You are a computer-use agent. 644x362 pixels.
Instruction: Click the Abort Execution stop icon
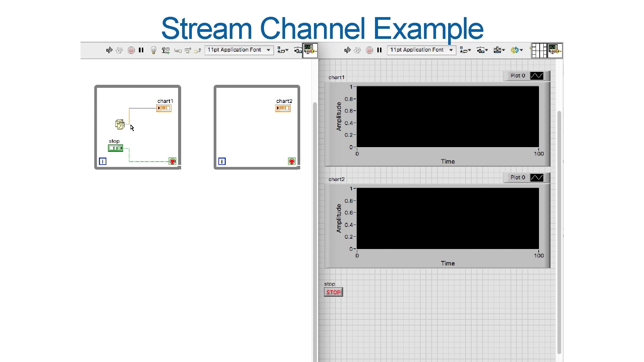[131, 50]
